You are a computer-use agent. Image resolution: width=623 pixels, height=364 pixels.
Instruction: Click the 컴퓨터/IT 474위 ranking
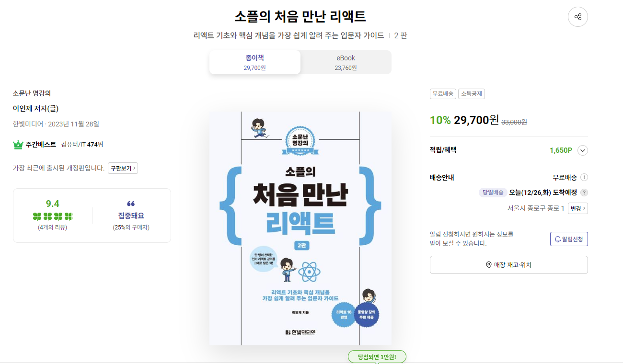click(x=82, y=144)
